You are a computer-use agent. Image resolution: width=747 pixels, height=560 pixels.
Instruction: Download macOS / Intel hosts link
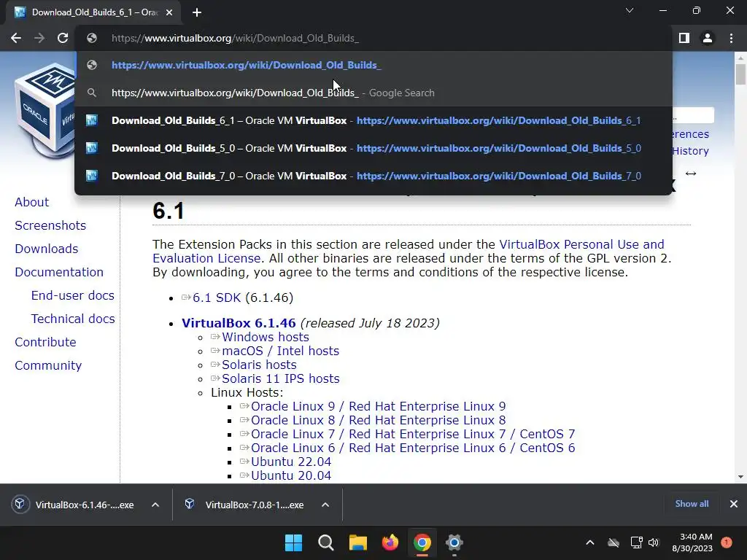tap(280, 351)
